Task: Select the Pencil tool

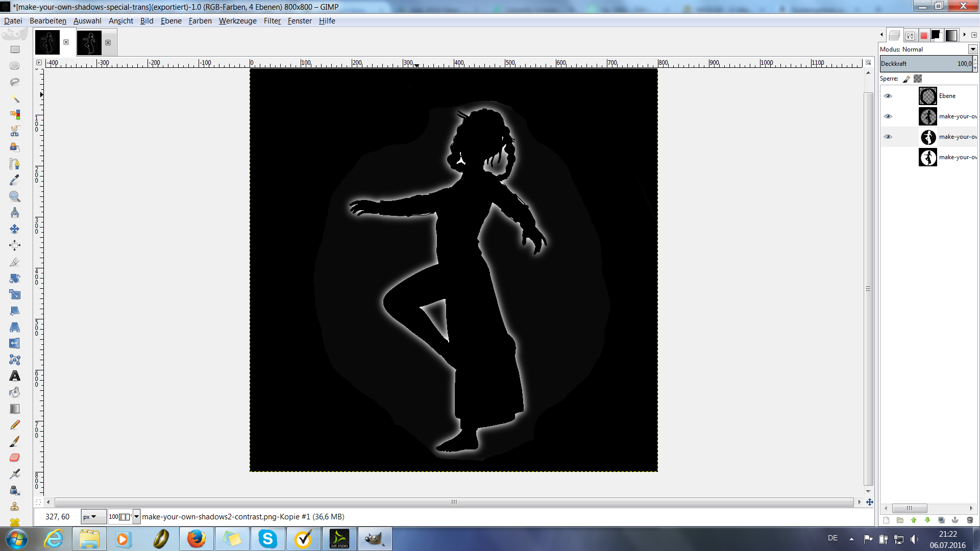Action: pyautogui.click(x=15, y=425)
